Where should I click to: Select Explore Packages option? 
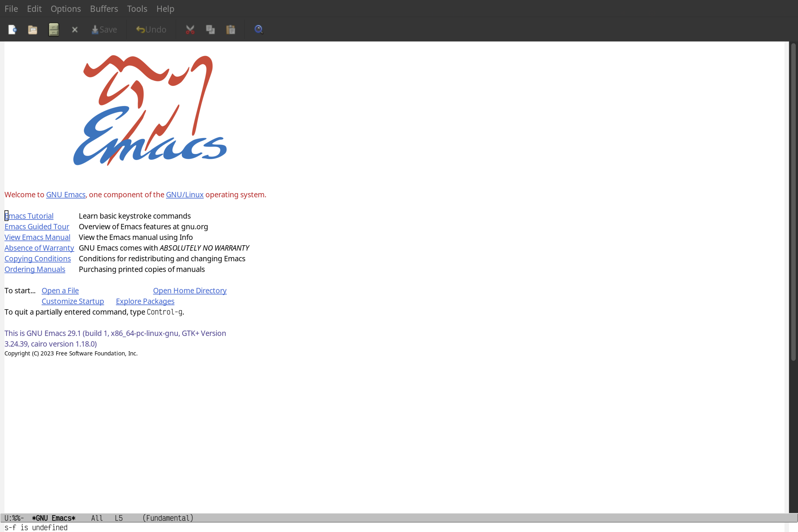(x=145, y=301)
